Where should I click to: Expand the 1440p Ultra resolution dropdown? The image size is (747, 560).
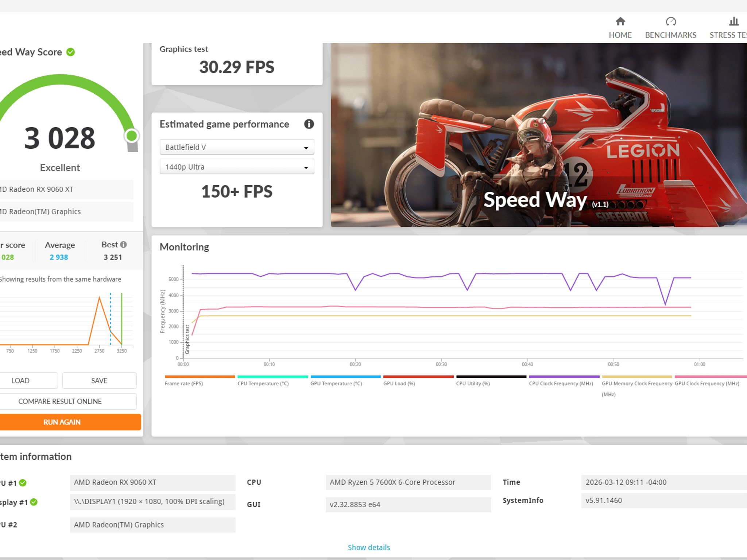(237, 167)
